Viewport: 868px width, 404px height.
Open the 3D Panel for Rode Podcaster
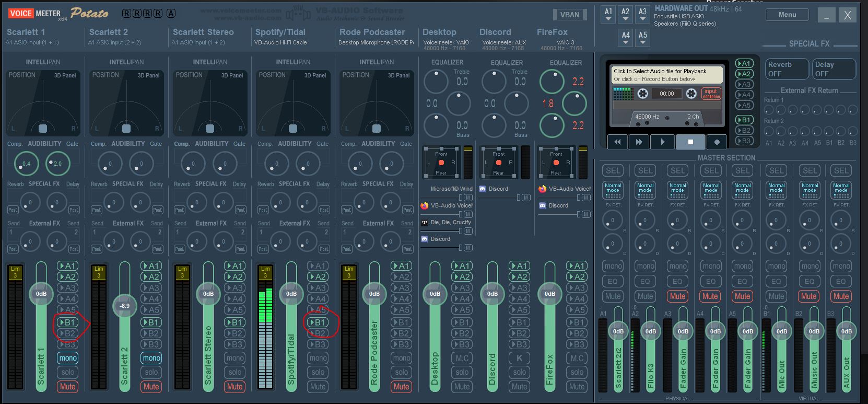coord(398,75)
